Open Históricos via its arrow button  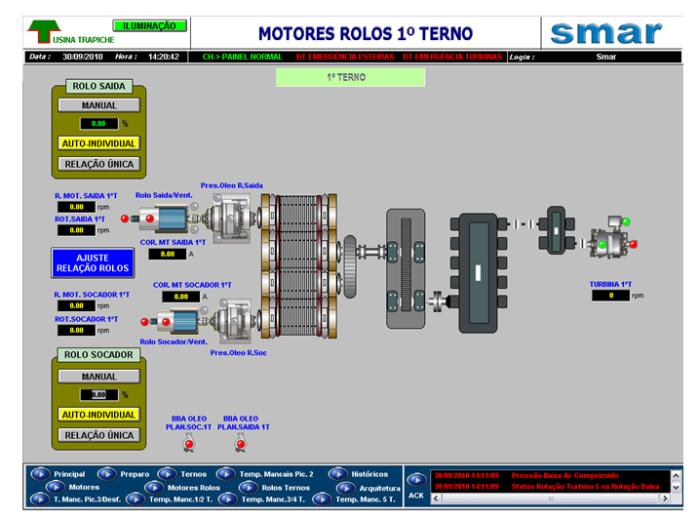tap(338, 474)
